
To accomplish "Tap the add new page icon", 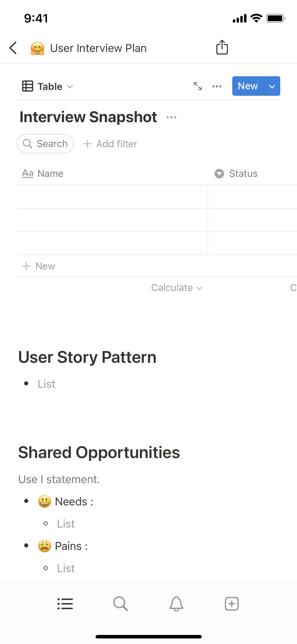I will click(x=232, y=604).
